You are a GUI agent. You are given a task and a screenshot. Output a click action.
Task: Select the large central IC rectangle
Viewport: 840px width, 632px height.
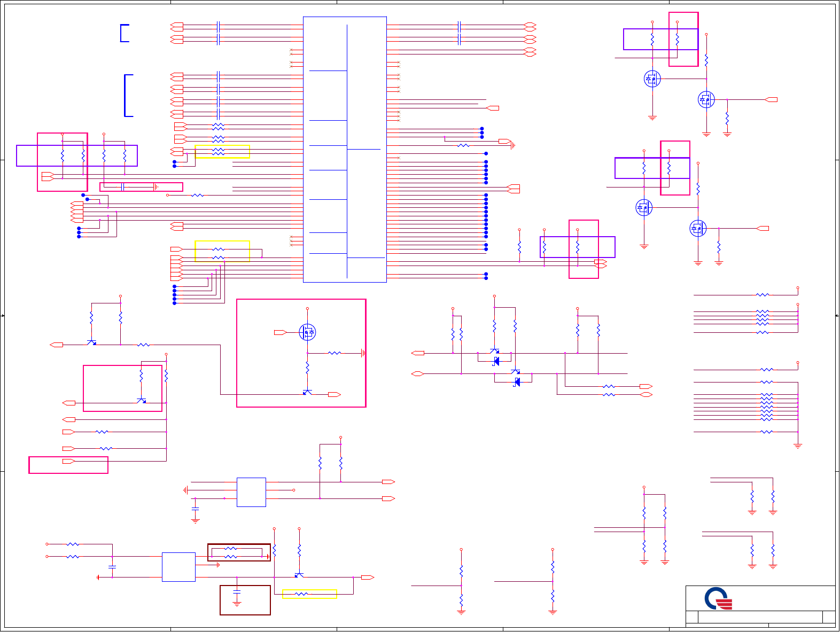345,150
